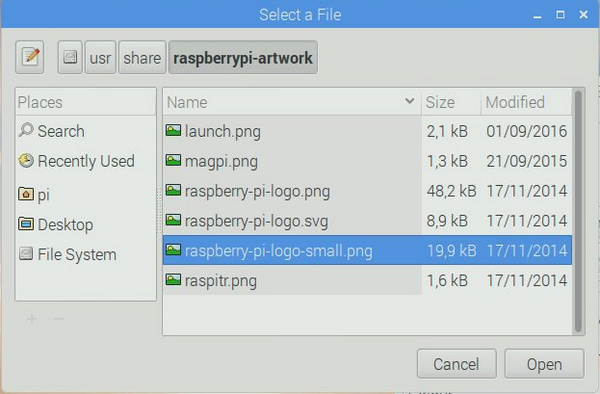Click the Recently Used clock icon
The image size is (600, 394).
click(26, 160)
